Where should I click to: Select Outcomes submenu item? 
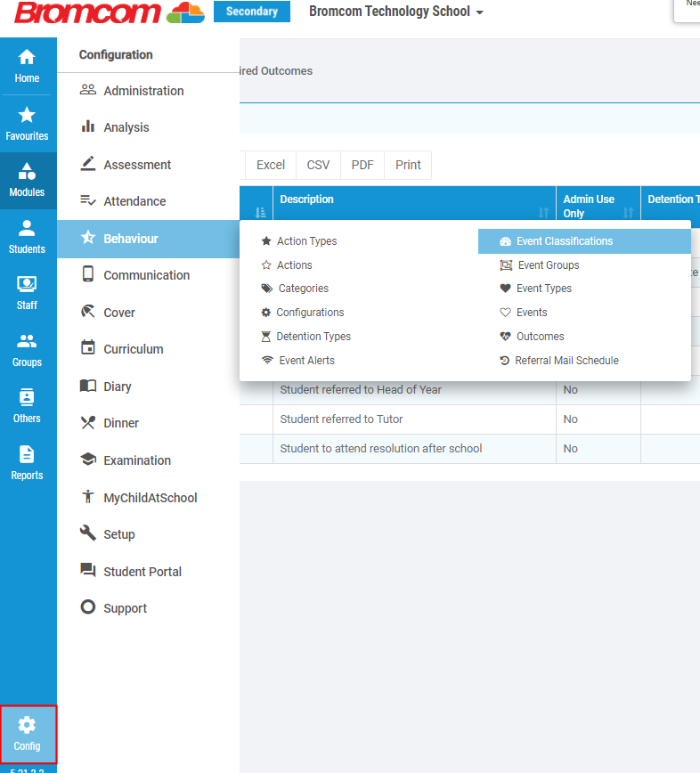coord(532,337)
